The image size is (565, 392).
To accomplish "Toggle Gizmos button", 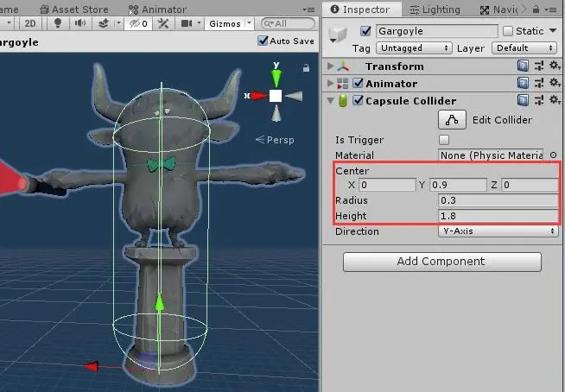I will (x=225, y=24).
